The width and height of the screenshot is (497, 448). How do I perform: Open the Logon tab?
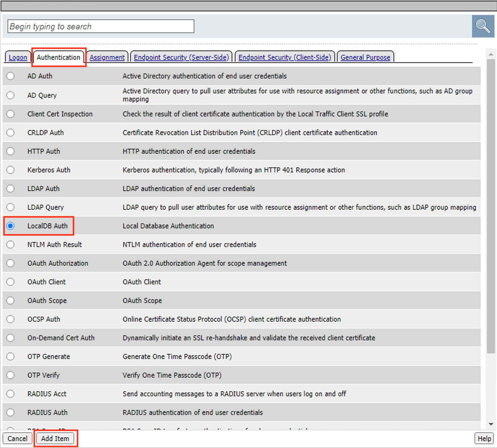(x=18, y=57)
